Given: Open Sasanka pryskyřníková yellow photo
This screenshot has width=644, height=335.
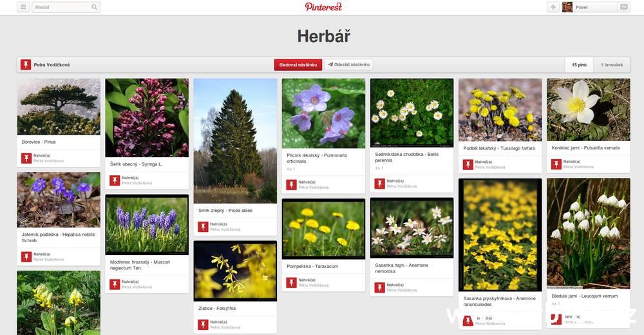Looking at the screenshot, I should [x=500, y=235].
